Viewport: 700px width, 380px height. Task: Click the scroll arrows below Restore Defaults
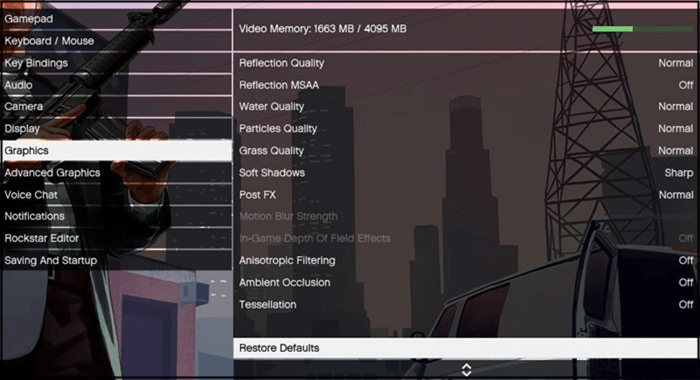coord(467,370)
